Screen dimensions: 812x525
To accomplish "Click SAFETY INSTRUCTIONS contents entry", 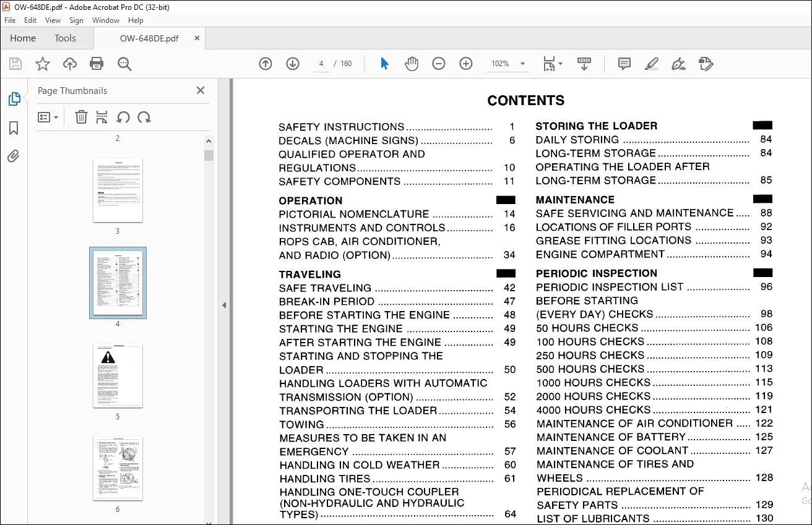I will pyautogui.click(x=397, y=127).
